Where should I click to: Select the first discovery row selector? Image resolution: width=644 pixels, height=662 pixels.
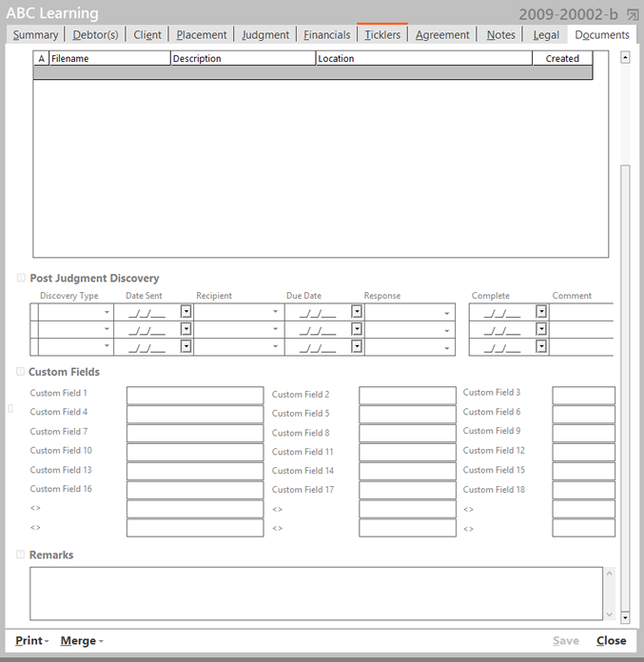point(34,312)
